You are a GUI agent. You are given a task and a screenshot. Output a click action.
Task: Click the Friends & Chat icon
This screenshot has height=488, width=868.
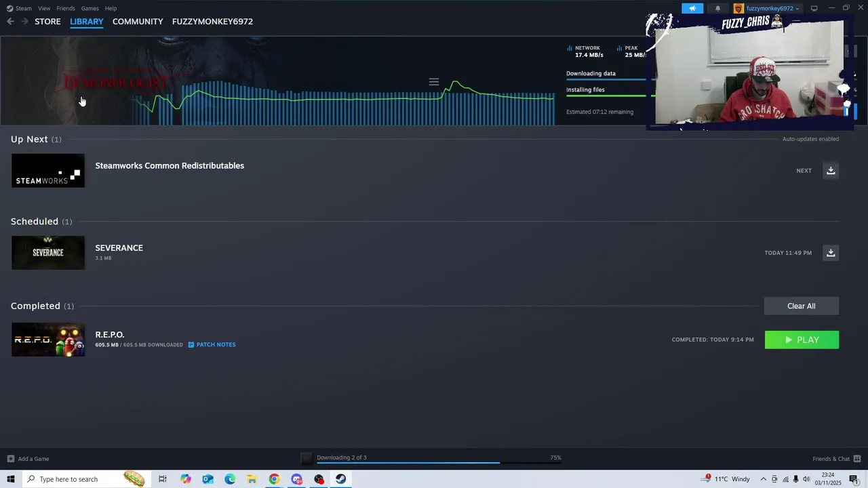857,459
